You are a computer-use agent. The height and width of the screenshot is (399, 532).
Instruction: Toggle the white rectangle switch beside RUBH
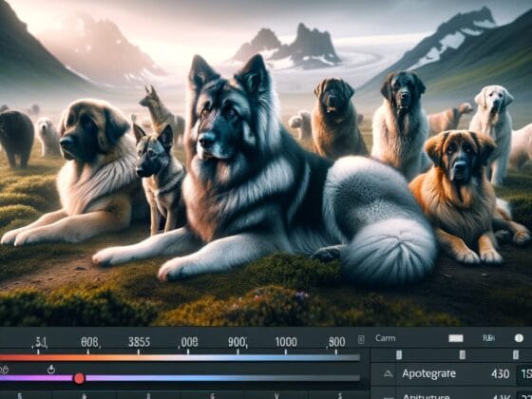click(456, 338)
